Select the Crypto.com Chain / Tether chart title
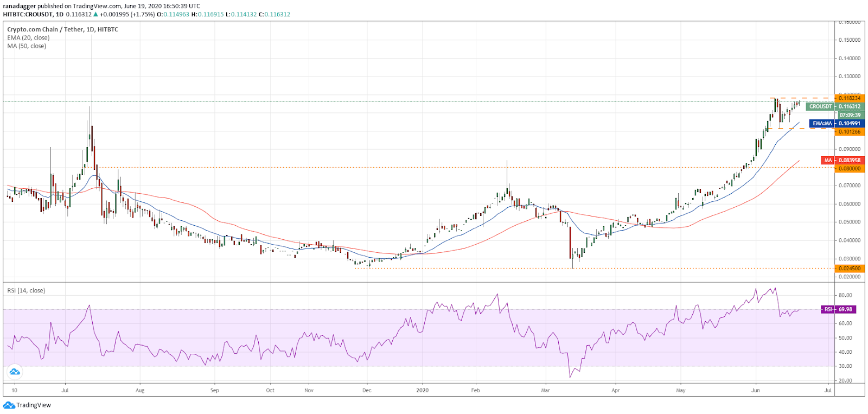Screen dimensions: 868x414 (62, 29)
